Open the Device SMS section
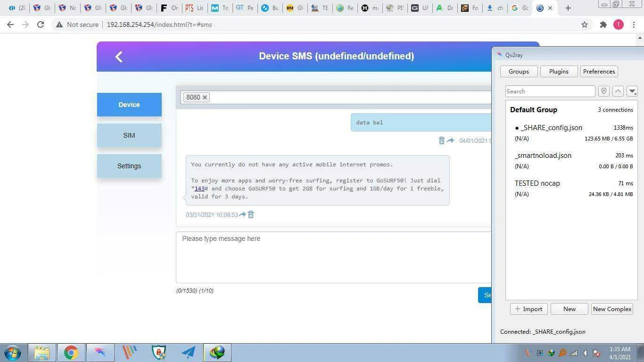The image size is (644, 362). pyautogui.click(x=129, y=105)
